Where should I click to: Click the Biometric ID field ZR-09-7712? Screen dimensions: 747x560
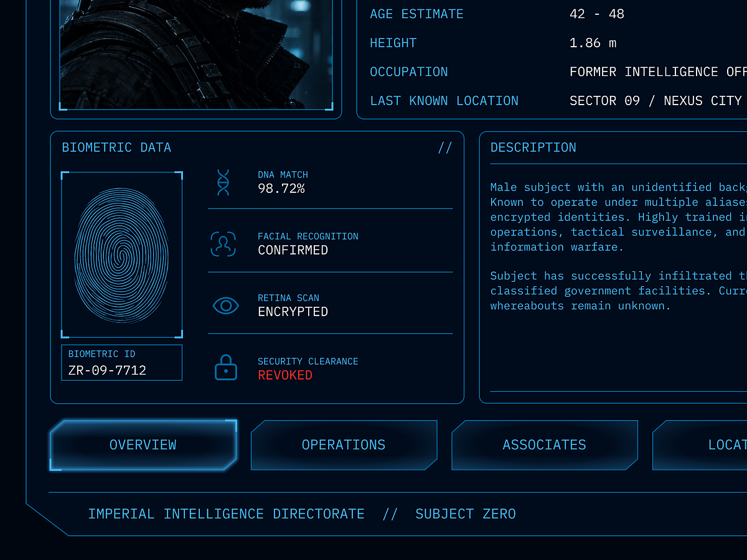click(x=122, y=363)
